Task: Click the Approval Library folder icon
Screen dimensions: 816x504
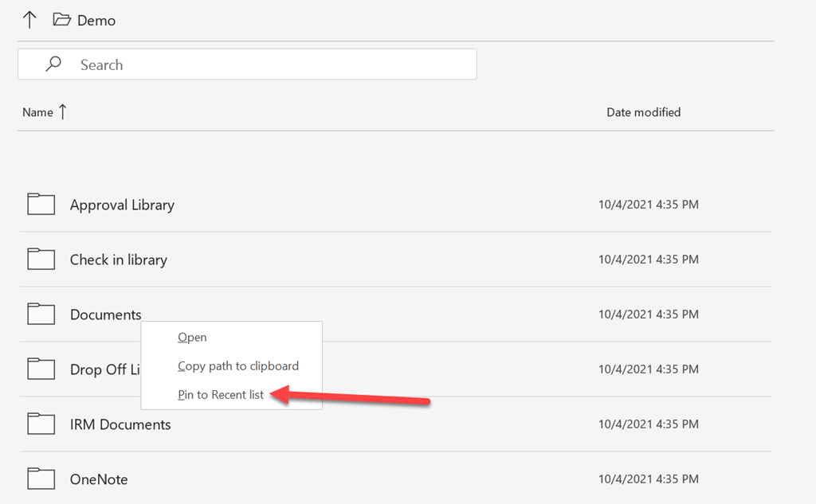Action: tap(41, 205)
